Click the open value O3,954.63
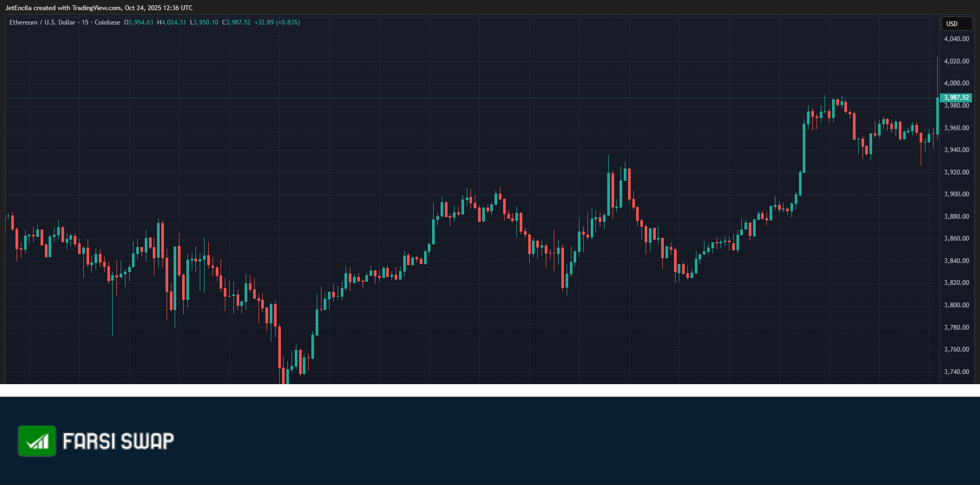The image size is (980, 485). coord(139,22)
